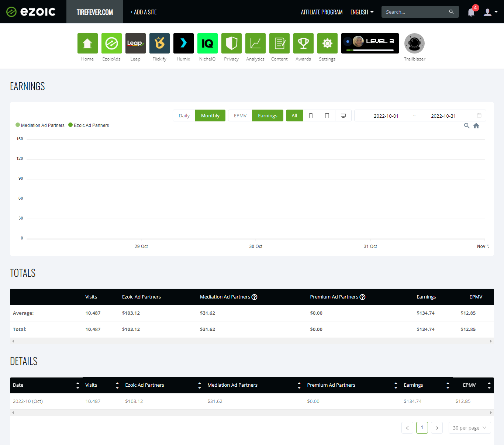Open the Home dashboard icon
Viewport: 504px width, 445px height.
(x=87, y=43)
